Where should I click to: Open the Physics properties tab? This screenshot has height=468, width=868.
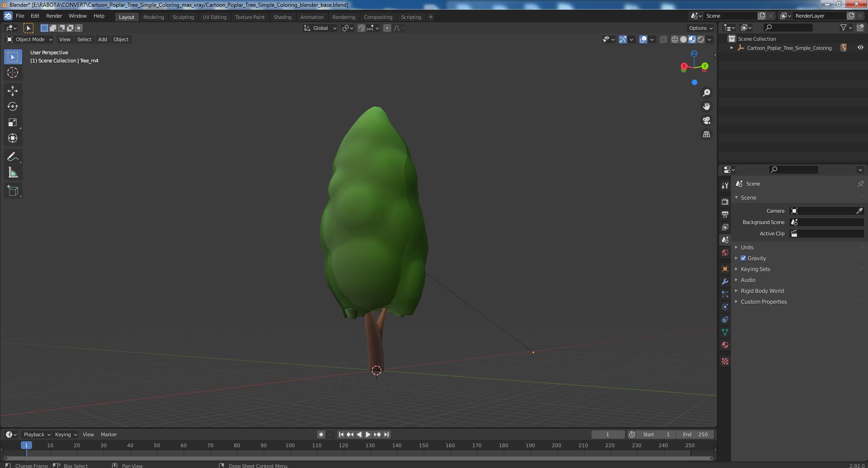[725, 307]
